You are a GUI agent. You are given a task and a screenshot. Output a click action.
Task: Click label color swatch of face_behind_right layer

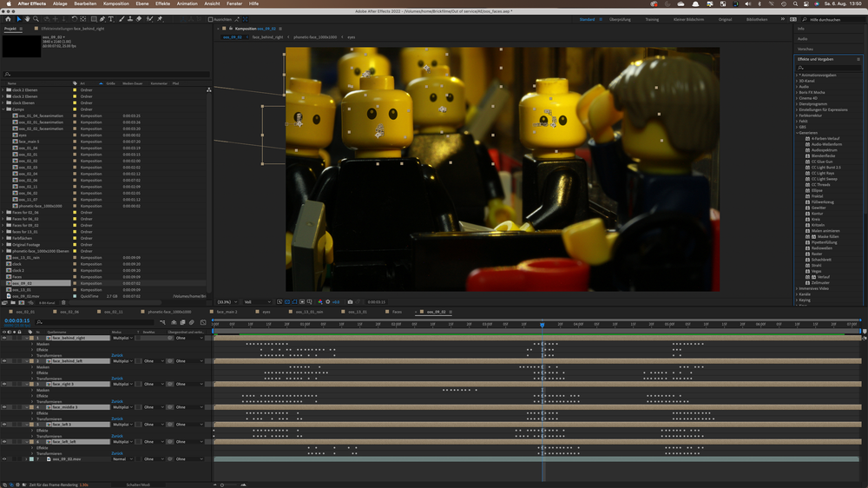[x=31, y=338]
